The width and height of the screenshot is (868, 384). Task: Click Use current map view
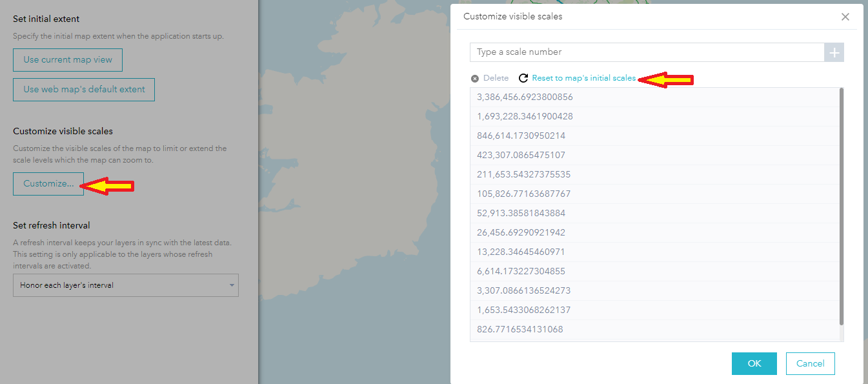click(x=67, y=59)
